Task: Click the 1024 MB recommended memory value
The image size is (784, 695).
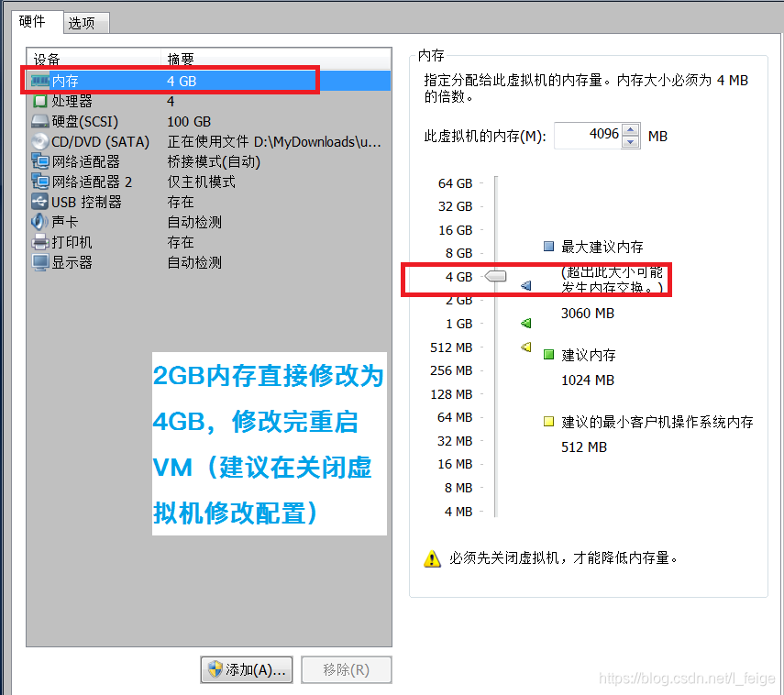Action: (588, 380)
